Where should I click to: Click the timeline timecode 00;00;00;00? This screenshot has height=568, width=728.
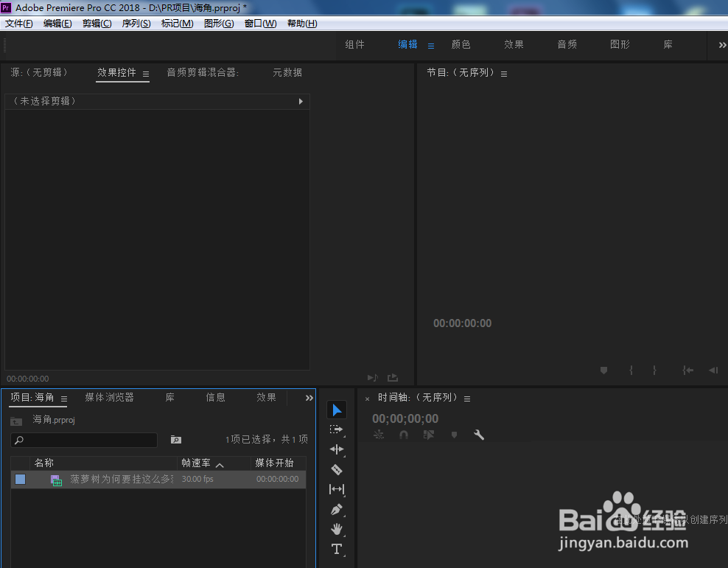pos(405,418)
